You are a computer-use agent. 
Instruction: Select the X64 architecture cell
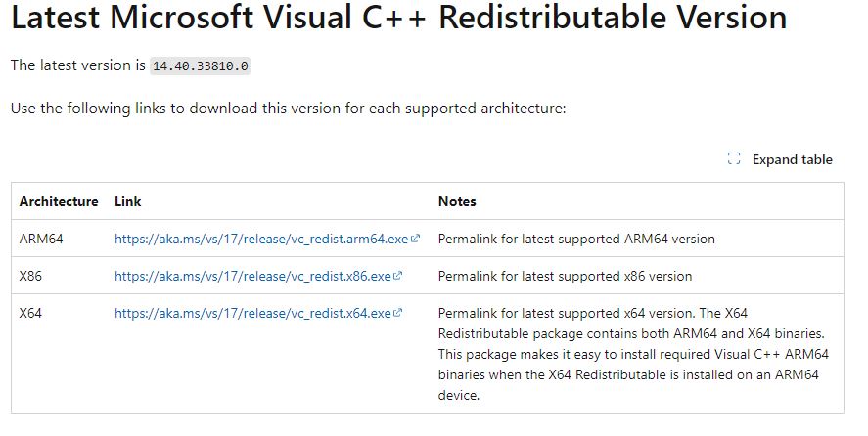(30, 313)
